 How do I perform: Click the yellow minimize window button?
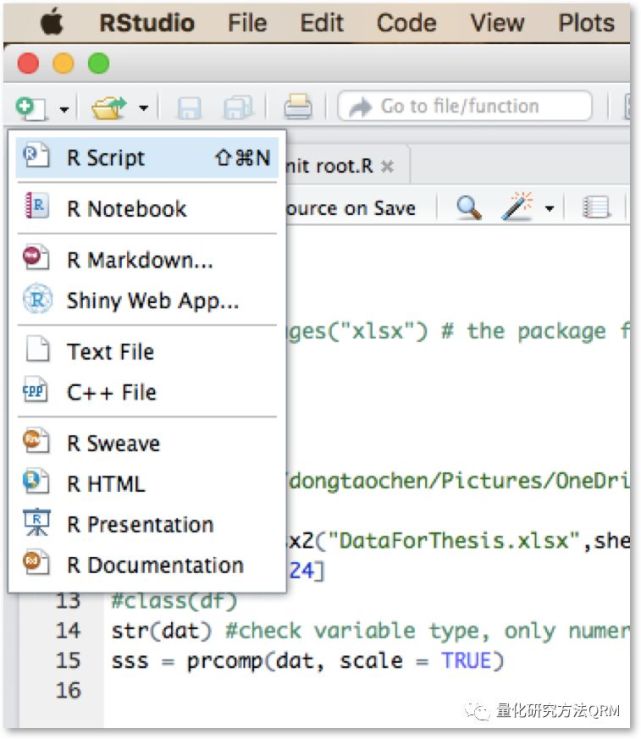coord(63,64)
